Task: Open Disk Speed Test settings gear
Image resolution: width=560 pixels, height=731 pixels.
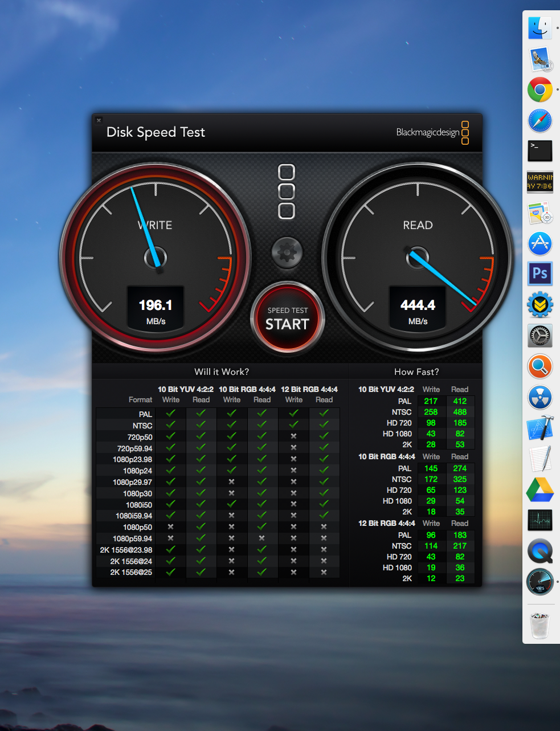Action: click(x=287, y=252)
